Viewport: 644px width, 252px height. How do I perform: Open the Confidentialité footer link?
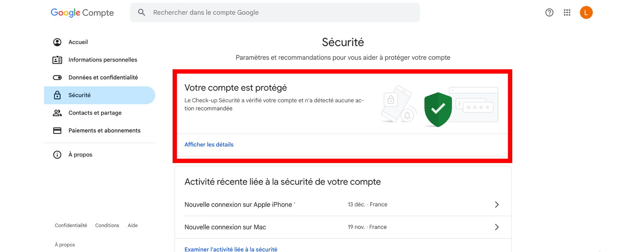pyautogui.click(x=71, y=226)
